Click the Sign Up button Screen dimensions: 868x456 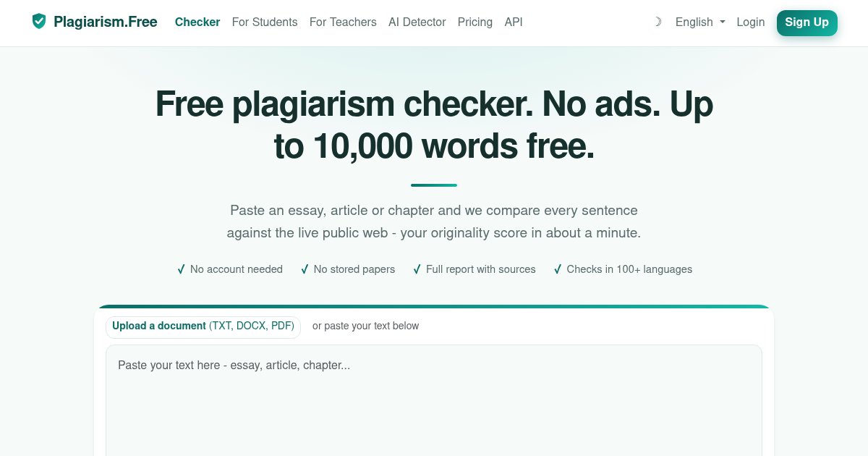807,22
